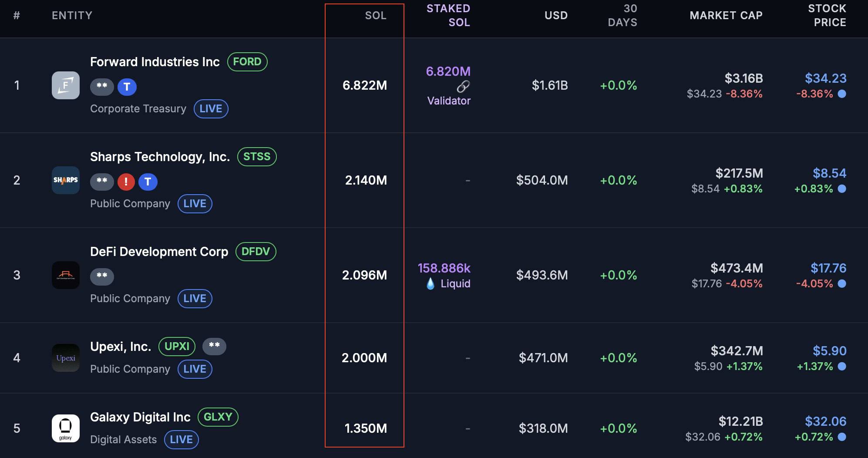
Task: Open the Sharps Technology, Inc. entity link
Action: pos(160,157)
